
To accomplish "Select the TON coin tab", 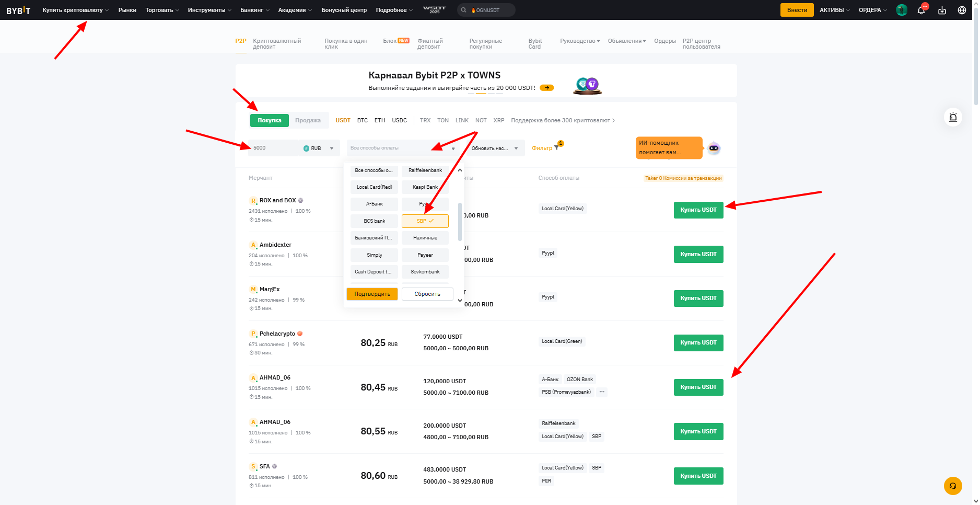I will tap(443, 120).
